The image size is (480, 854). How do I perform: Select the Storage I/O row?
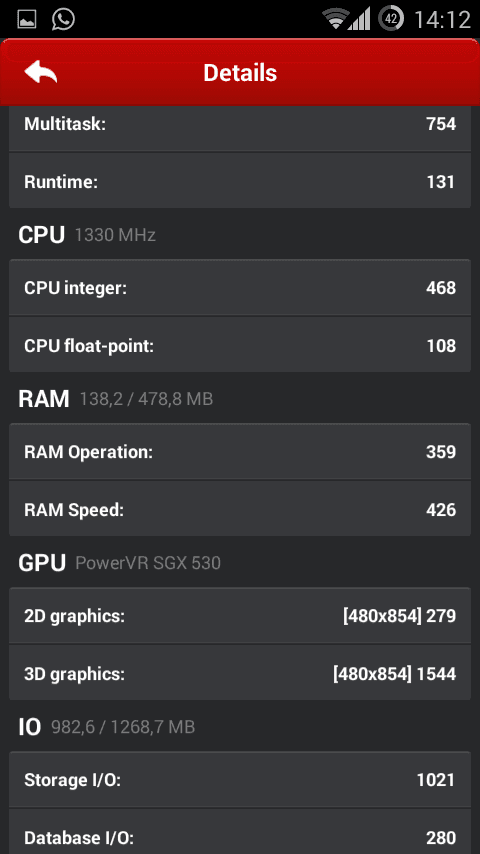click(x=240, y=779)
